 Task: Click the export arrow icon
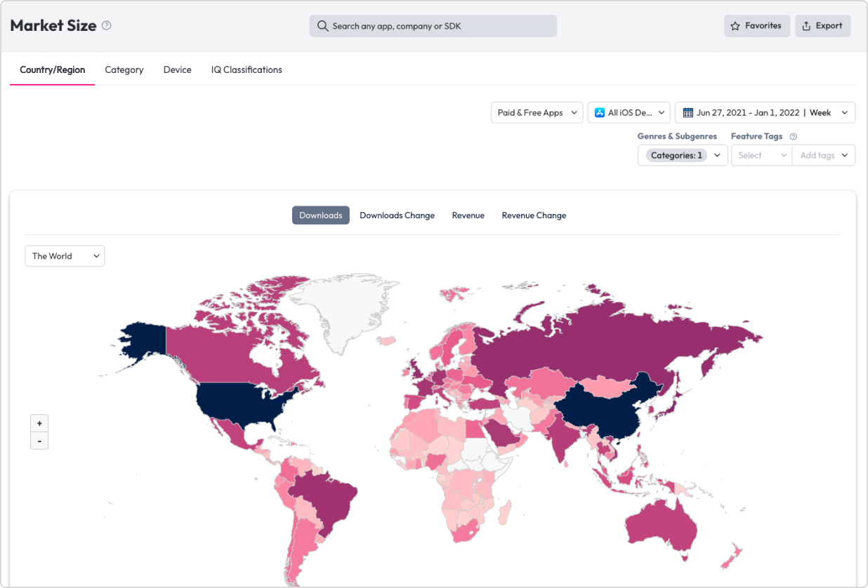tap(806, 26)
